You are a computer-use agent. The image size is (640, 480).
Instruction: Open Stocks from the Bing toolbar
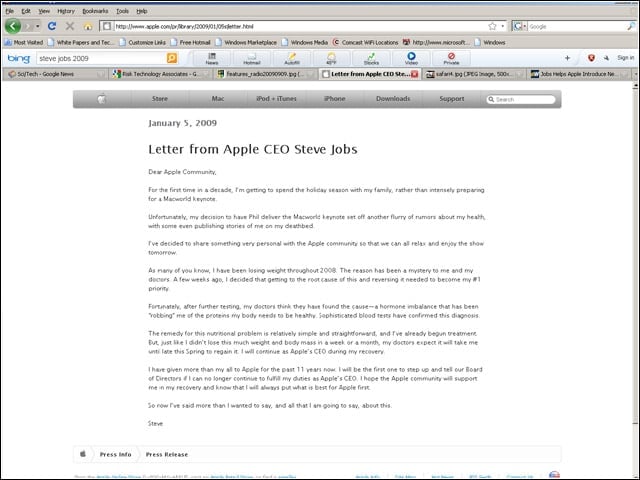(371, 58)
